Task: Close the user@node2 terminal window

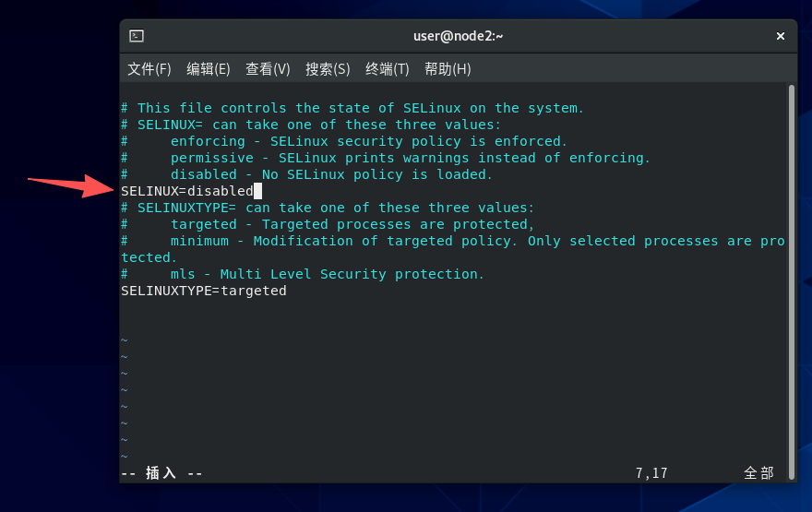Action: (781, 36)
